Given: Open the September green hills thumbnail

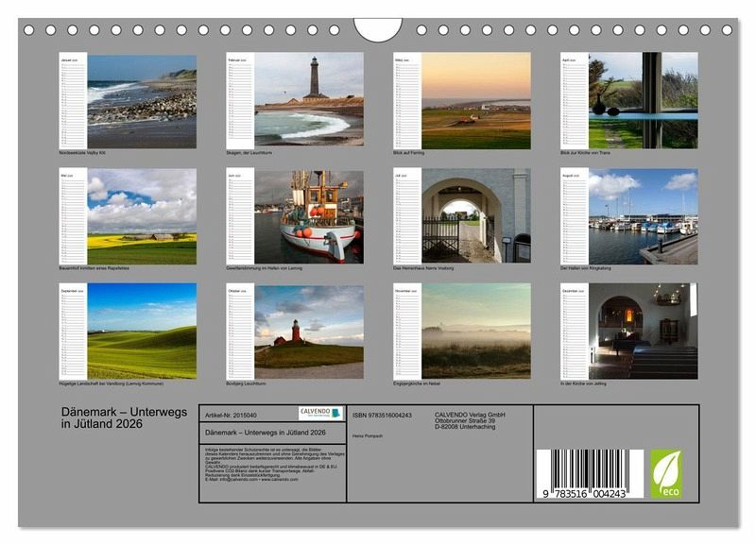Looking at the screenshot, I should [x=142, y=331].
